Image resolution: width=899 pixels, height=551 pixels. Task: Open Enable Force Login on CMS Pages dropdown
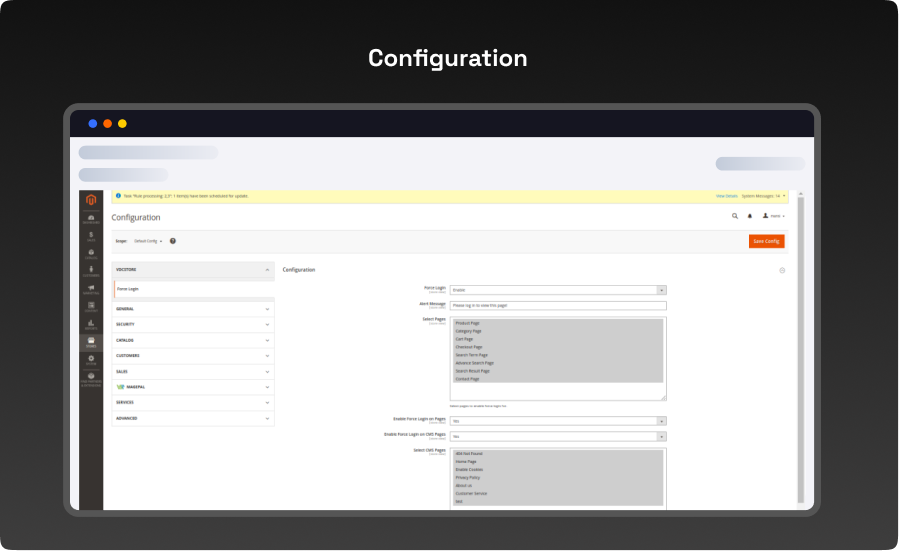click(x=558, y=436)
